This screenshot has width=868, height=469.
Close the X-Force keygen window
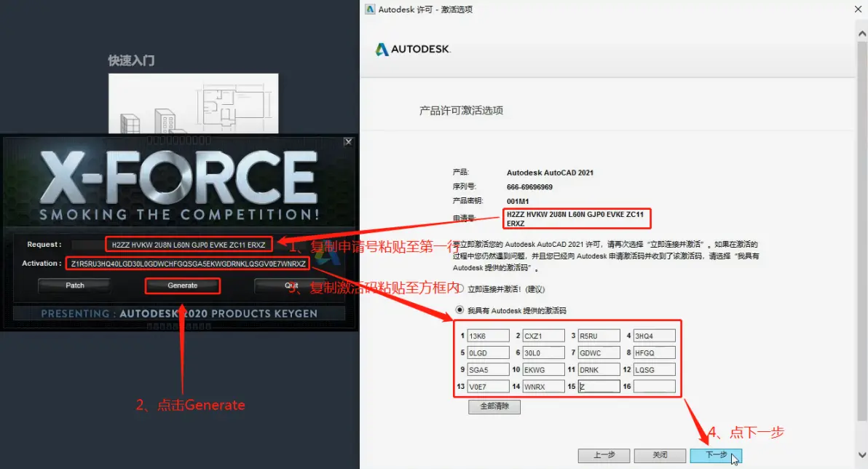pos(348,142)
